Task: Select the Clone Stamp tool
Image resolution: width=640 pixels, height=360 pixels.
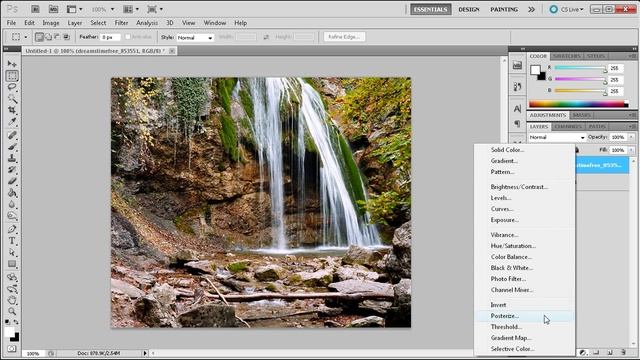Action: pos(12,158)
